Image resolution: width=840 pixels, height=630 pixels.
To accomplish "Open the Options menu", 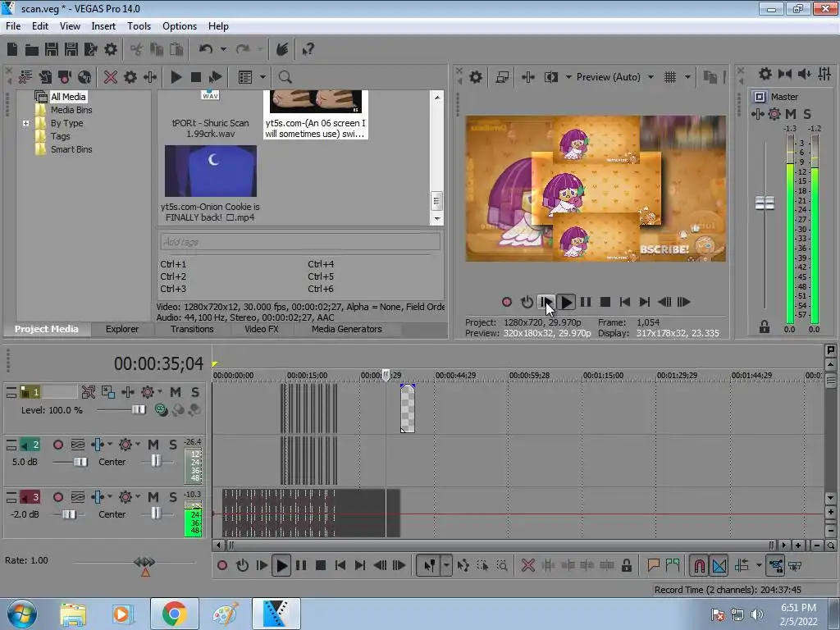I will 180,26.
